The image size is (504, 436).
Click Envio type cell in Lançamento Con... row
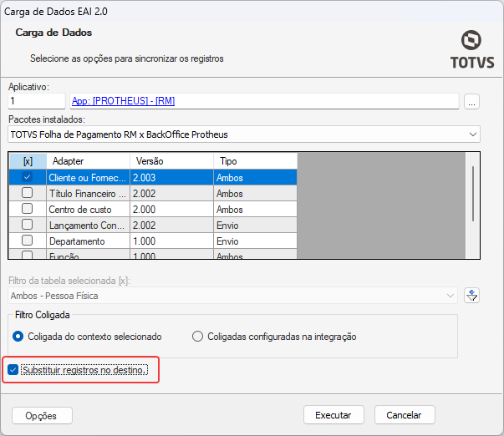click(256, 225)
